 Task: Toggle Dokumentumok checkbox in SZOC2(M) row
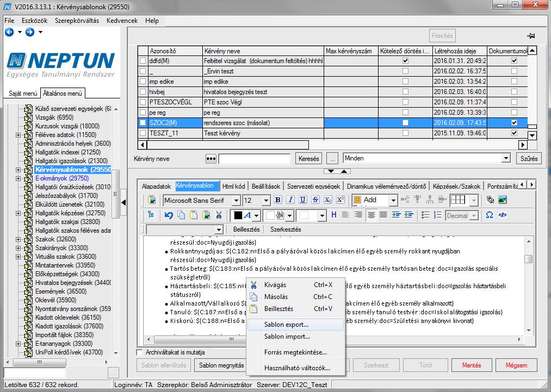pos(515,123)
